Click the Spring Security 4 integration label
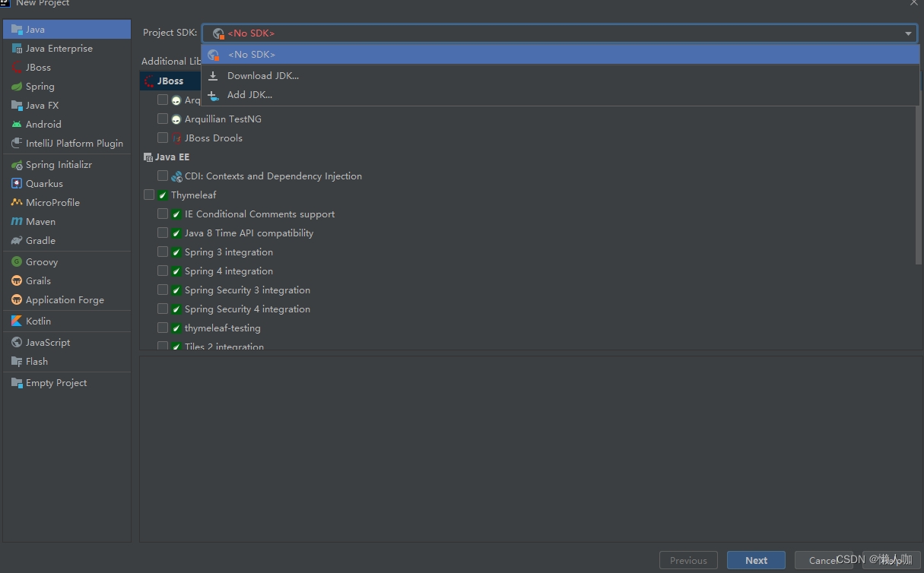This screenshot has height=573, width=924. (x=247, y=309)
